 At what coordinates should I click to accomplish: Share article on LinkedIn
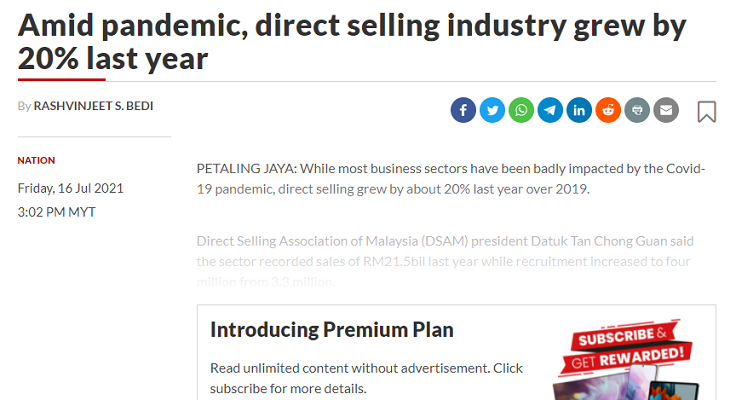point(579,110)
